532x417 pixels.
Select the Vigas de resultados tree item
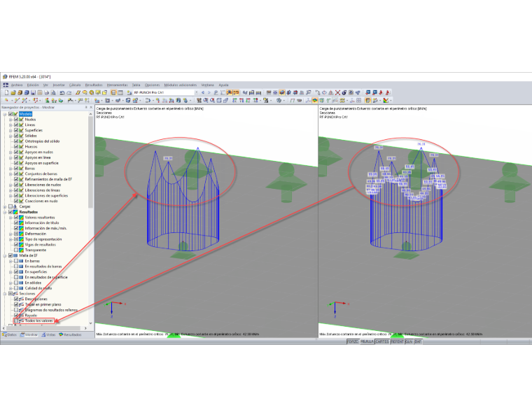point(40,244)
